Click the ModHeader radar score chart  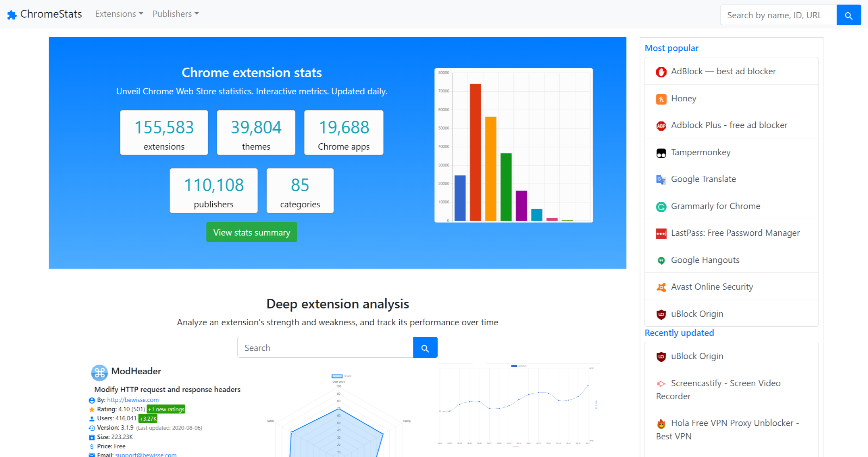[x=339, y=415]
